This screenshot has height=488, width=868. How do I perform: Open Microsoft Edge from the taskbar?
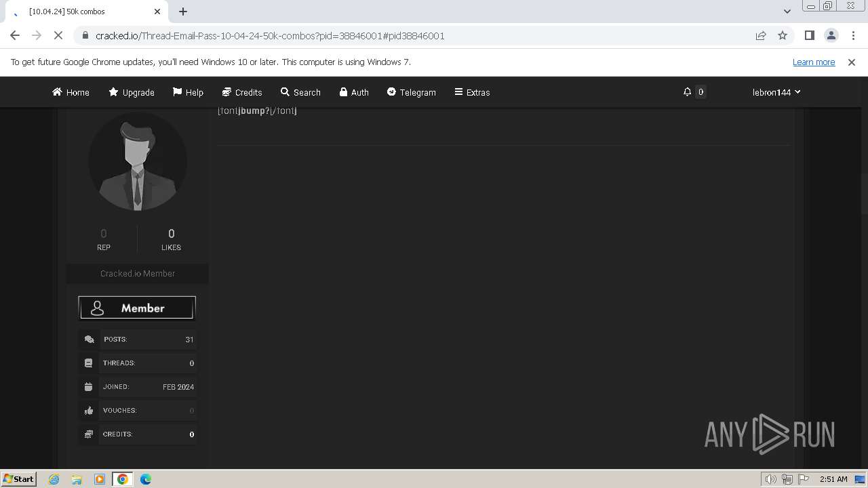pos(146,479)
